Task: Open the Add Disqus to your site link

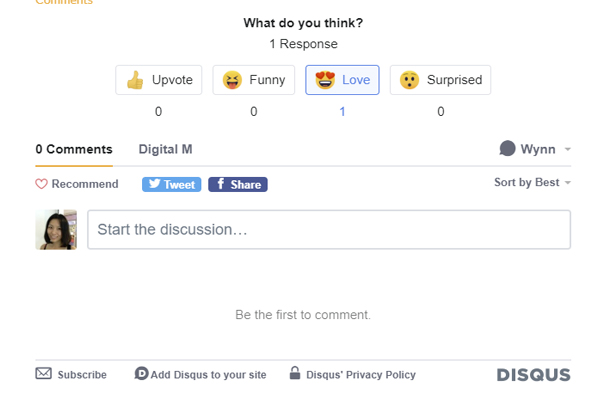Action: point(208,375)
